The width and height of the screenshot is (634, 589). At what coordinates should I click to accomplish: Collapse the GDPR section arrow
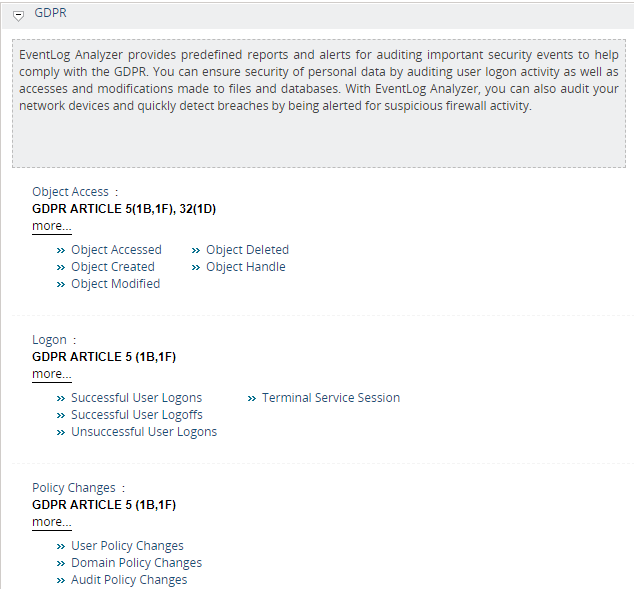pos(19,15)
